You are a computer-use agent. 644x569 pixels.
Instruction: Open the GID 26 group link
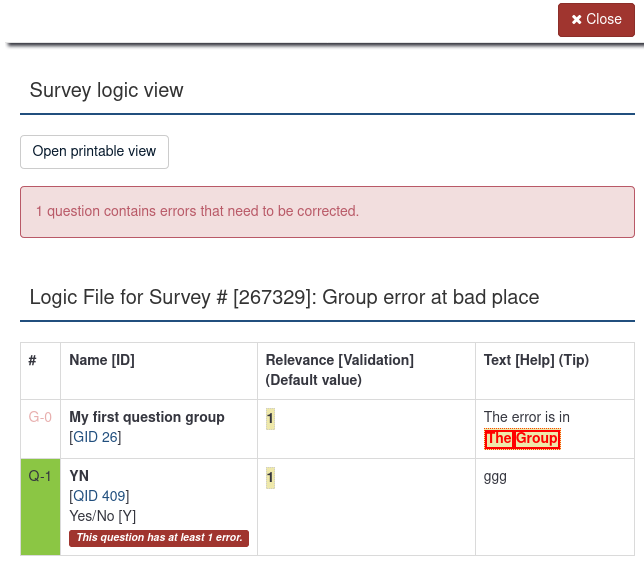click(95, 437)
